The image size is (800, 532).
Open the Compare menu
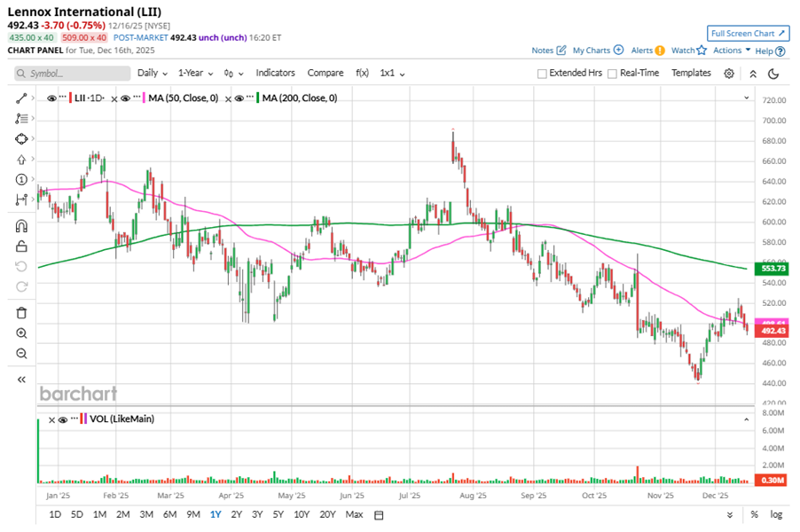(325, 73)
